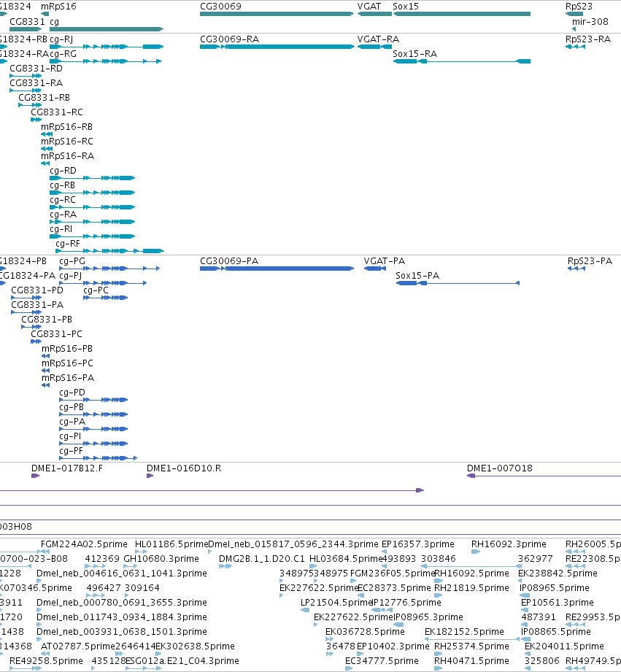Click the CG8331-RD transcript label
Image resolution: width=621 pixels, height=672 pixels.
pos(36,69)
